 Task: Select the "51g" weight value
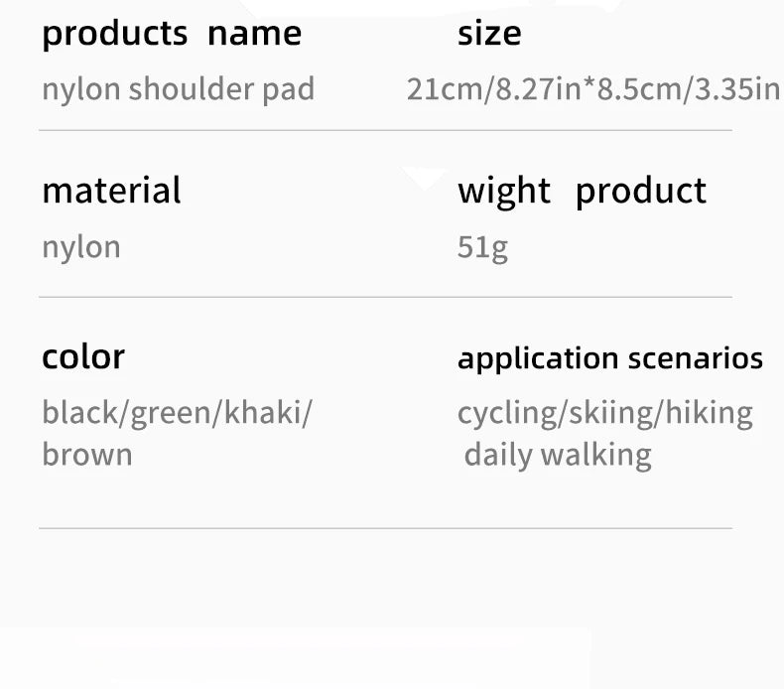tap(482, 247)
